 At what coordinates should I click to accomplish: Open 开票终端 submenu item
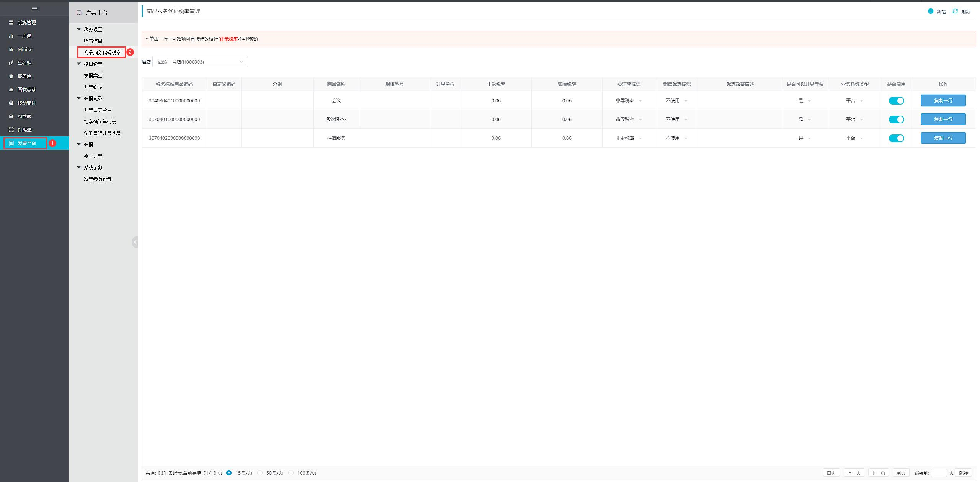[x=93, y=87]
